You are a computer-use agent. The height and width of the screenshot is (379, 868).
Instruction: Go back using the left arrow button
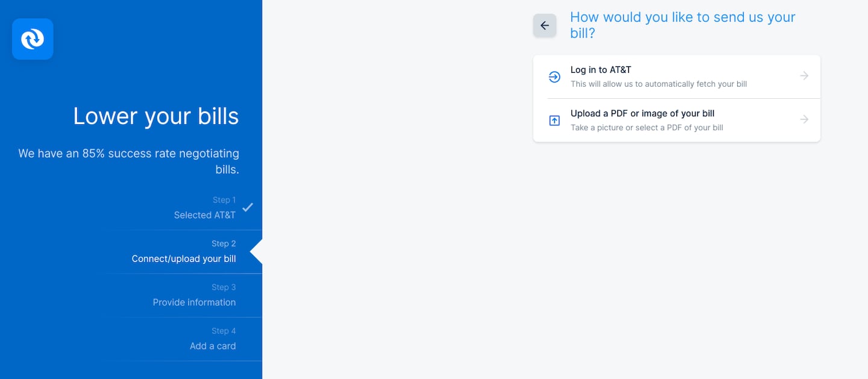click(544, 25)
